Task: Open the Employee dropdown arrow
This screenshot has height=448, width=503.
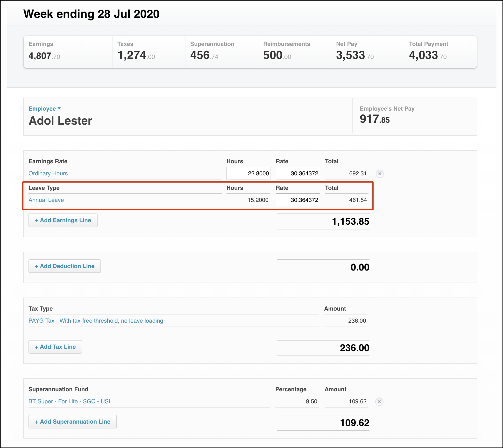Action: click(59, 108)
